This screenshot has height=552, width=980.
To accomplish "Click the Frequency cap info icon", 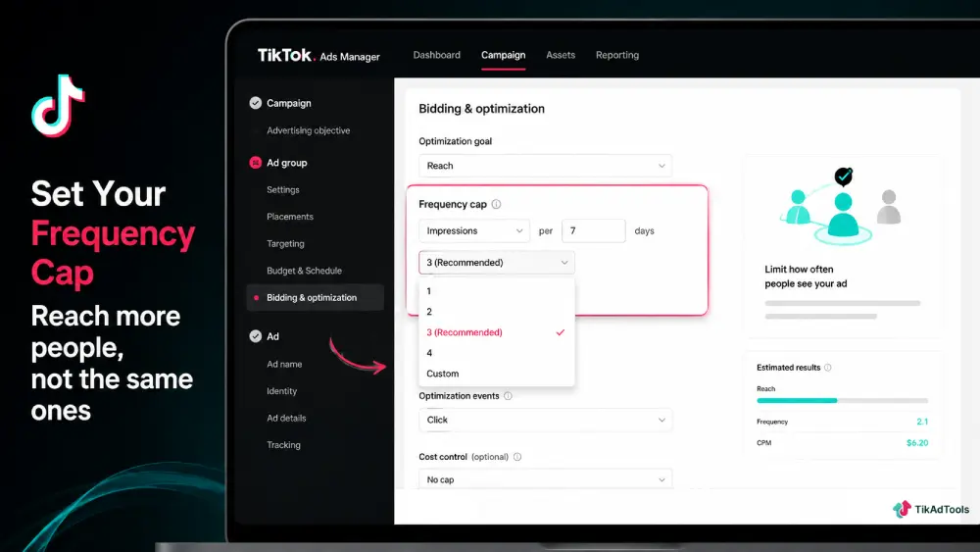I will point(496,204).
